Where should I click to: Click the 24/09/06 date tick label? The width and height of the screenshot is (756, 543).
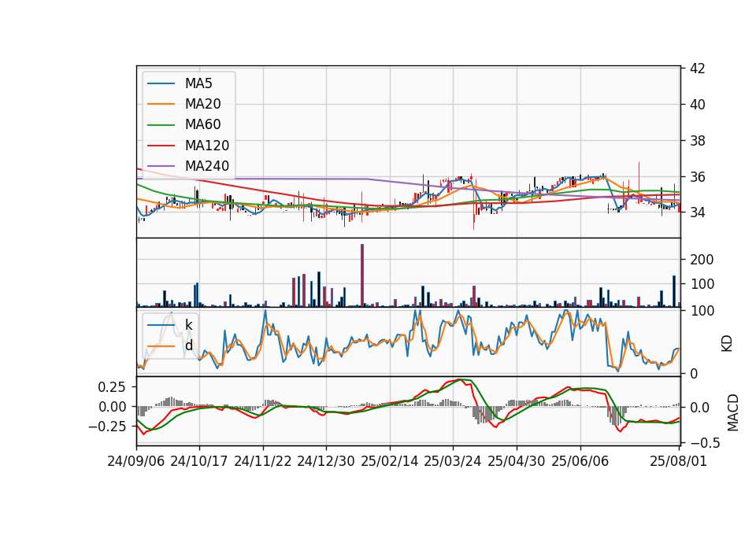(136, 461)
